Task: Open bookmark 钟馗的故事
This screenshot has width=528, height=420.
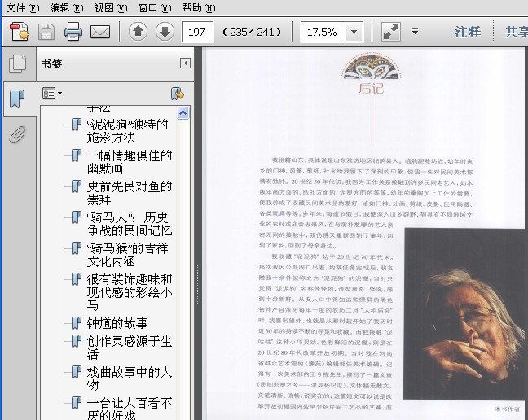Action: tap(117, 323)
